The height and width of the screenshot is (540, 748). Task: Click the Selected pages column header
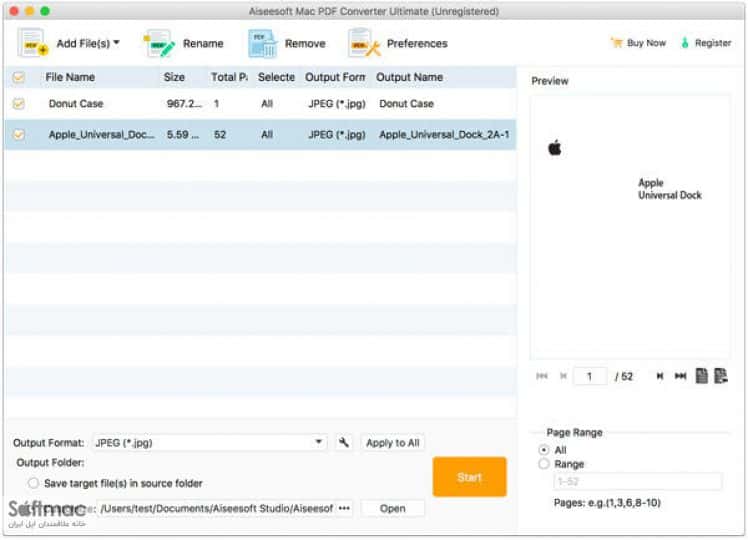click(276, 77)
